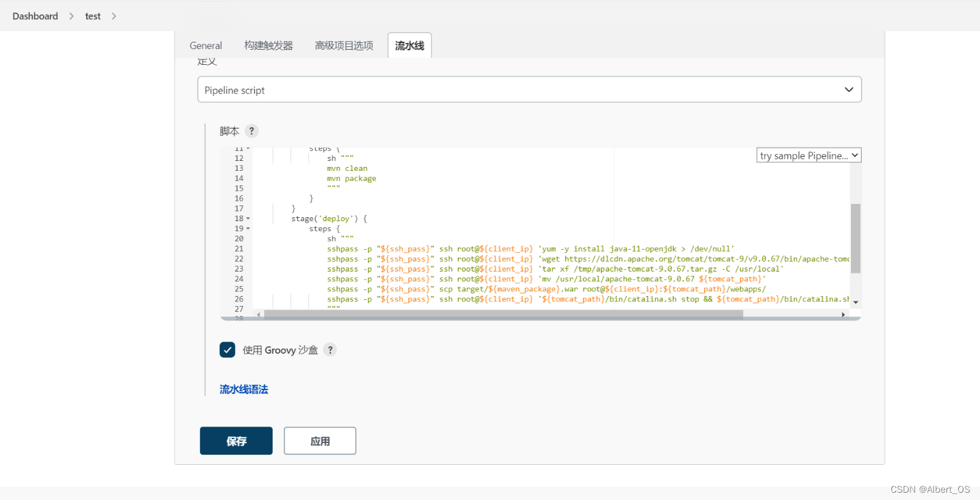Image resolution: width=980 pixels, height=500 pixels.
Task: Click the 应用 button
Action: coord(320,441)
